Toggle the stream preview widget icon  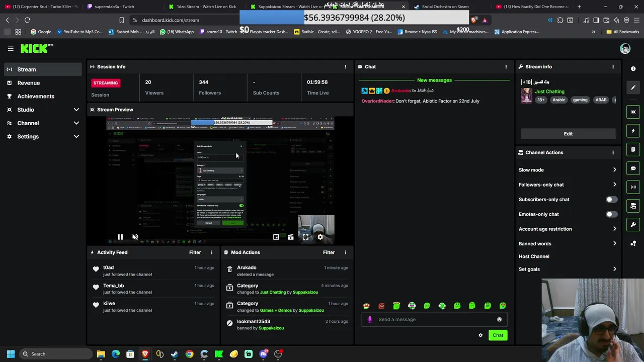coord(633,112)
